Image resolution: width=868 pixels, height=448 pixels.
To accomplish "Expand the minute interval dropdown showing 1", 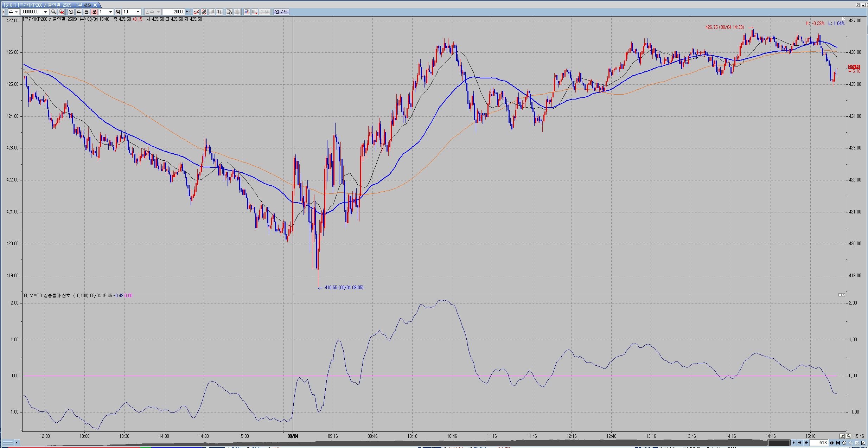I will pyautogui.click(x=110, y=12).
